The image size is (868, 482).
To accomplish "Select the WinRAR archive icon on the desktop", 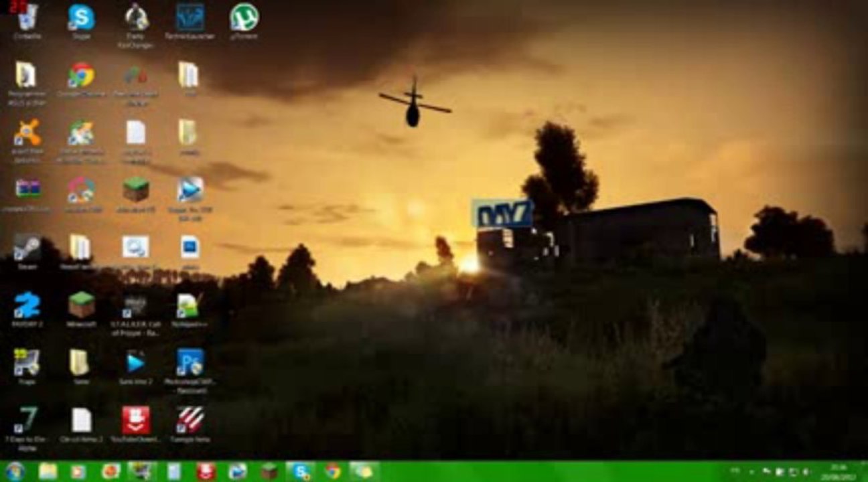I will [x=27, y=189].
